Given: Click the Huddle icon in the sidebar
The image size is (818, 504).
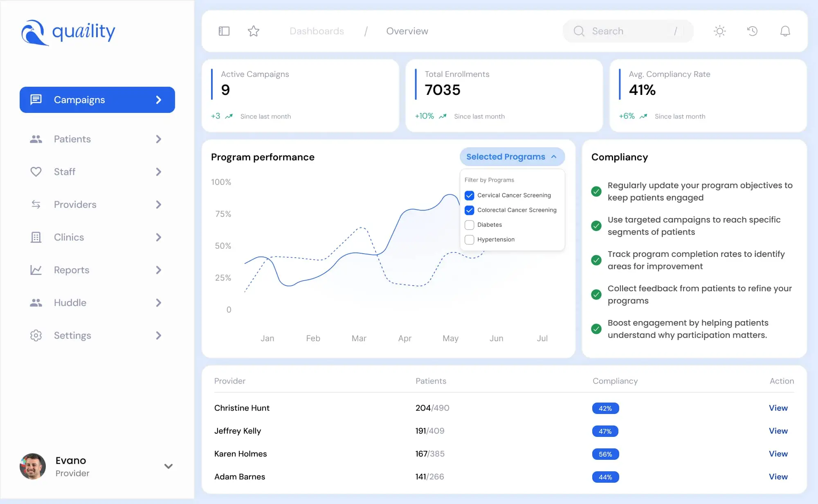Looking at the screenshot, I should [x=36, y=303].
